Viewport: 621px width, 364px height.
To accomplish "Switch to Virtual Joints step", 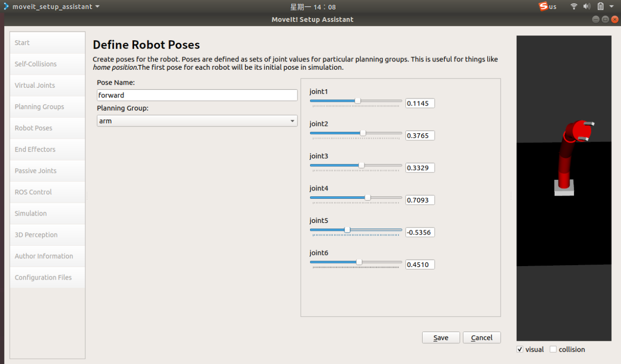I will [x=48, y=85].
